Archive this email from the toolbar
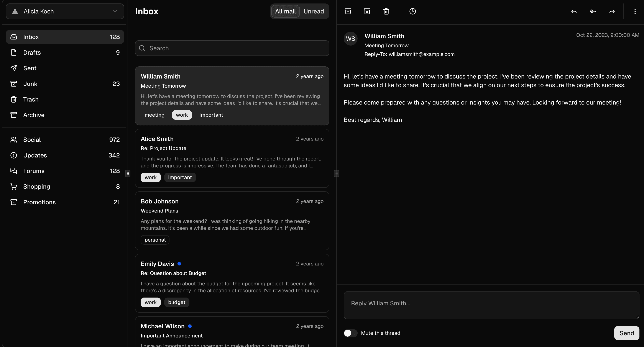Viewport: 644px width, 347px height. (x=348, y=11)
